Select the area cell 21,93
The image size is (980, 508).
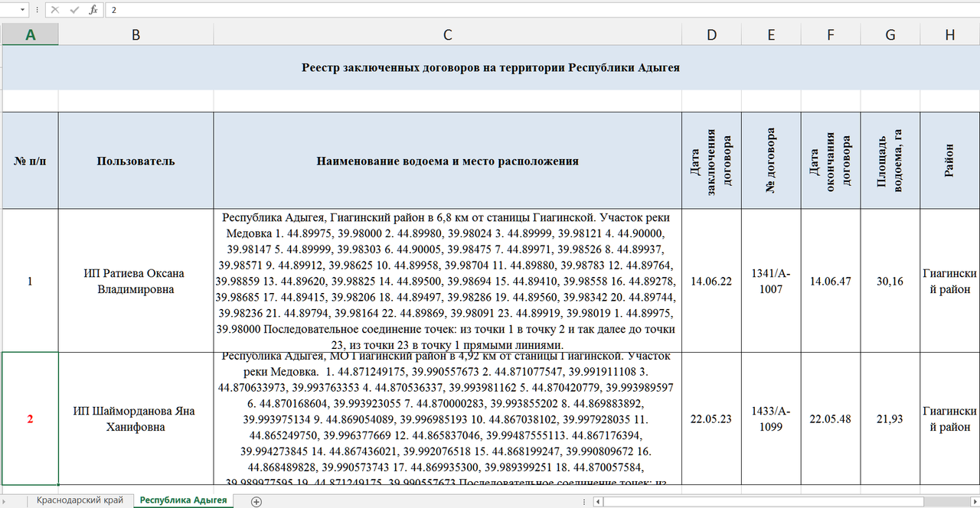[890, 418]
